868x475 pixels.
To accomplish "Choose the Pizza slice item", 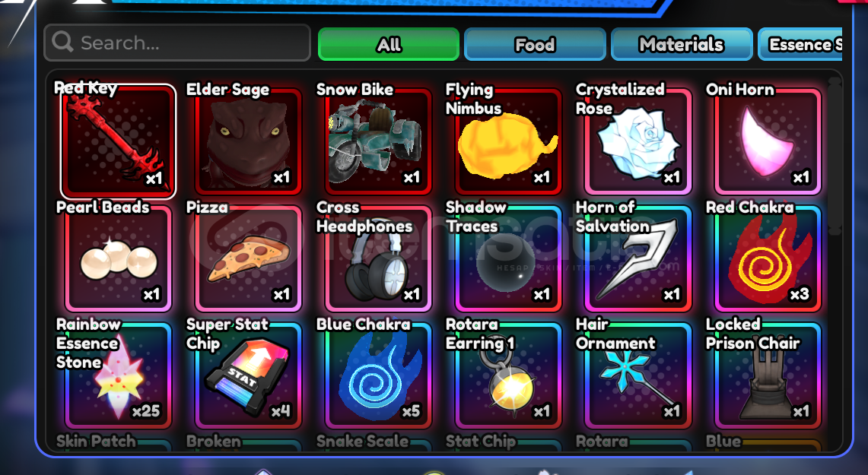I will coord(248,258).
